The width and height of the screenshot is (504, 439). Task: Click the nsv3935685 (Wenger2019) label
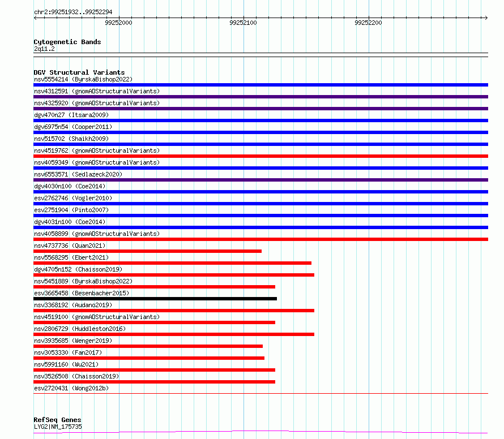[73, 341]
